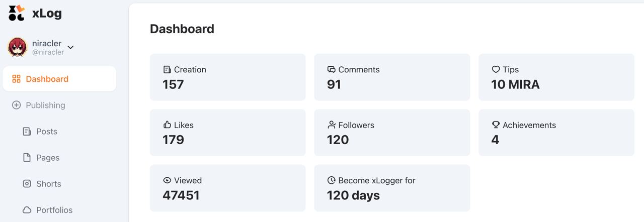Open Posts in the sidebar
Screen dimensions: 644x222
click(47, 132)
